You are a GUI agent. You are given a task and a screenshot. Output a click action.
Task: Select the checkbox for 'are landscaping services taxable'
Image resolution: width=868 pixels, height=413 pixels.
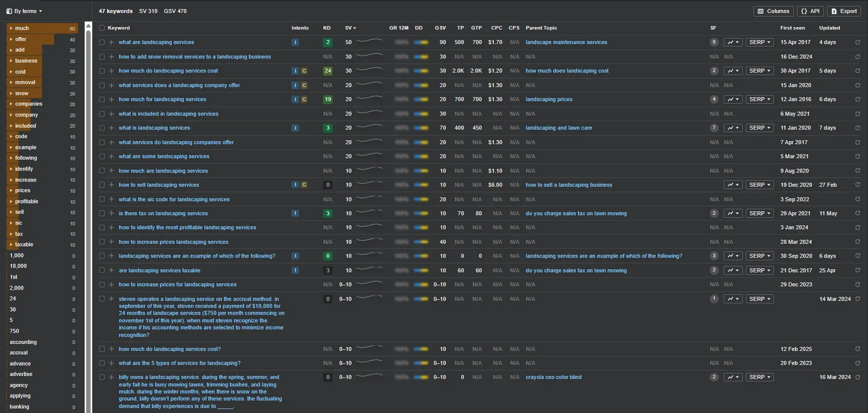(x=102, y=271)
